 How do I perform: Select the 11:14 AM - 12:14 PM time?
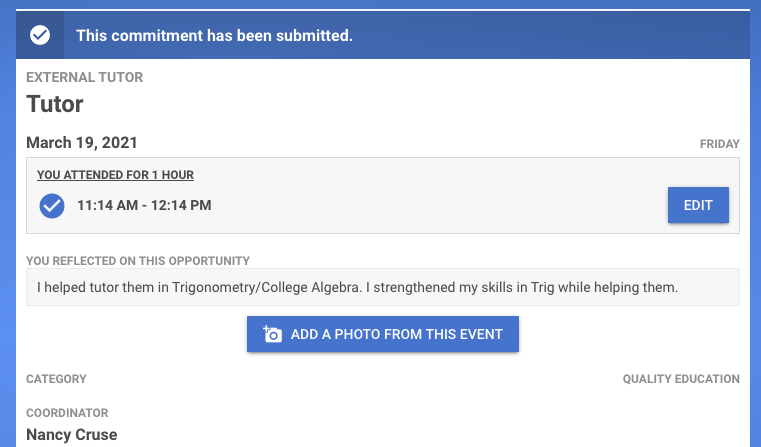pyautogui.click(x=144, y=206)
